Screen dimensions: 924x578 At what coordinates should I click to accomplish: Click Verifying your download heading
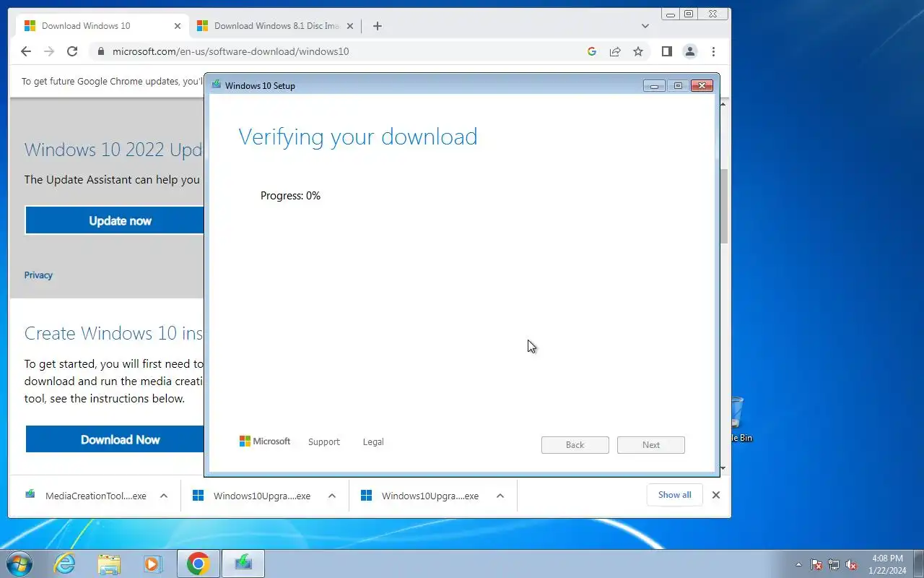tap(358, 137)
